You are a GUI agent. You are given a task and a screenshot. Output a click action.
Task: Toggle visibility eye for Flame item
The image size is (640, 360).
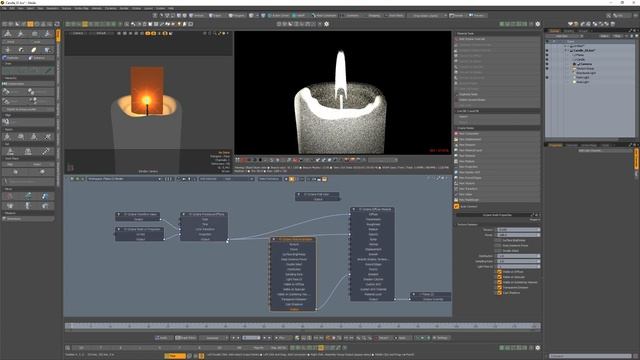(x=547, y=55)
